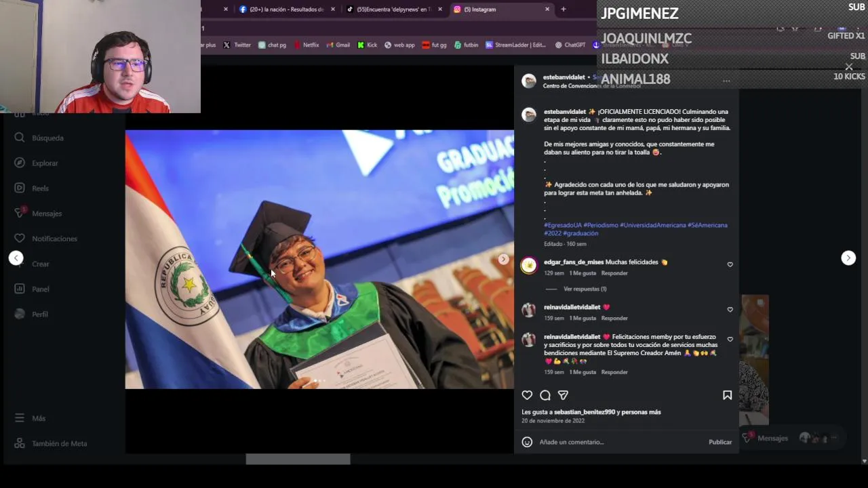The image size is (868, 488).
Task: Like the edgar_fans_de_mises comment
Action: (x=730, y=264)
